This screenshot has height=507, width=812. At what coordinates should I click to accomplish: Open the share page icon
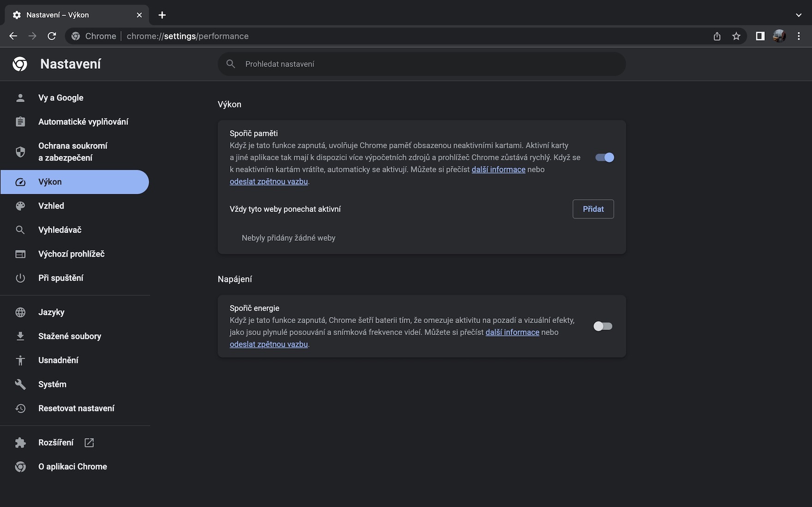(x=717, y=36)
